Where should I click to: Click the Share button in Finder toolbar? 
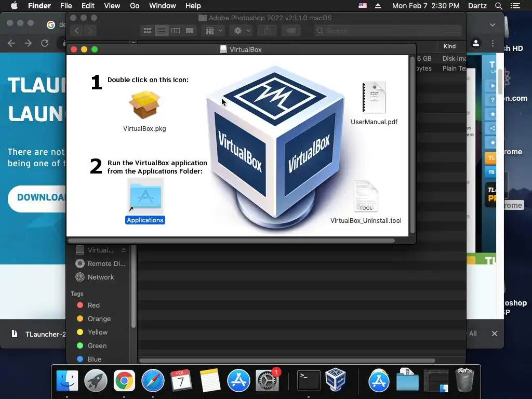coord(268,31)
